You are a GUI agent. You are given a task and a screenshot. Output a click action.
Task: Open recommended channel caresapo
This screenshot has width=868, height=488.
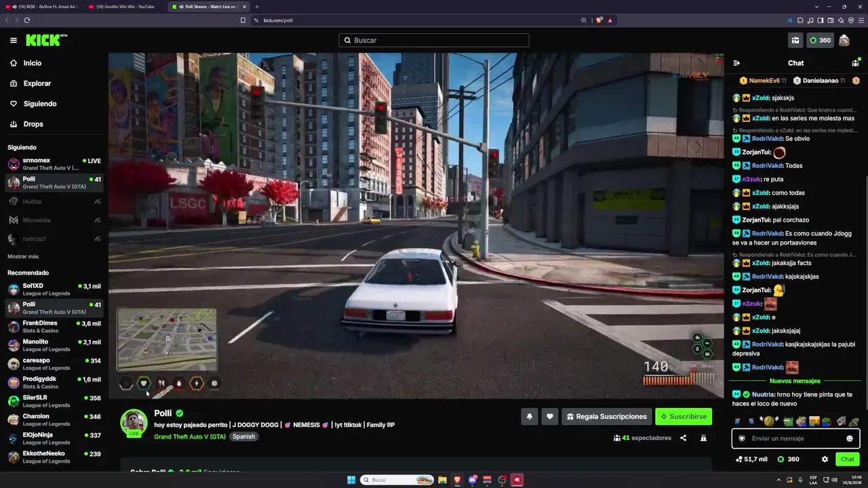pyautogui.click(x=54, y=364)
